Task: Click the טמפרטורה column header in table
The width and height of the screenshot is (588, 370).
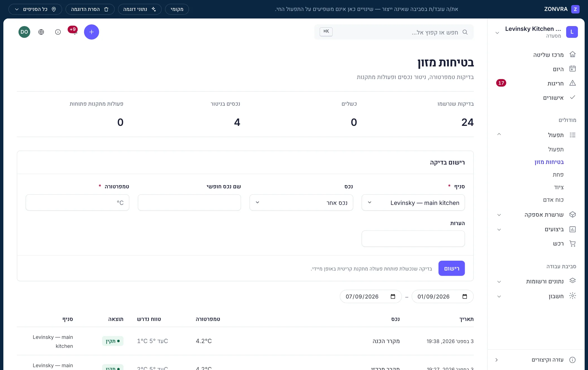Action: [x=208, y=319]
